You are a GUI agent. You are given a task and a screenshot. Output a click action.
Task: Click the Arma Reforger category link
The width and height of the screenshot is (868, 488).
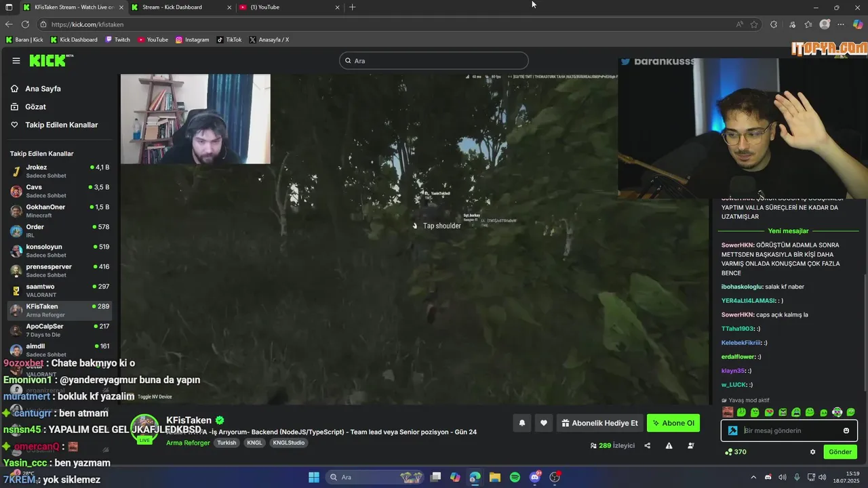point(188,443)
